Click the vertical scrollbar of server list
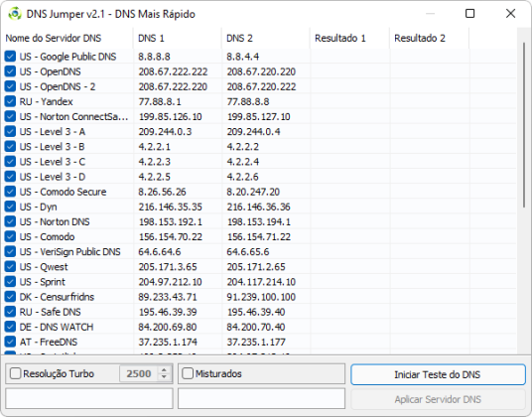 [x=524, y=125]
